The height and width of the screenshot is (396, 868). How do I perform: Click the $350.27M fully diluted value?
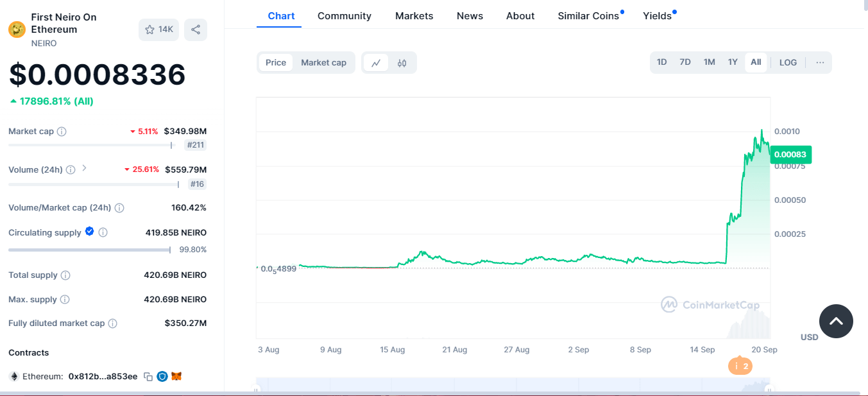pos(185,323)
